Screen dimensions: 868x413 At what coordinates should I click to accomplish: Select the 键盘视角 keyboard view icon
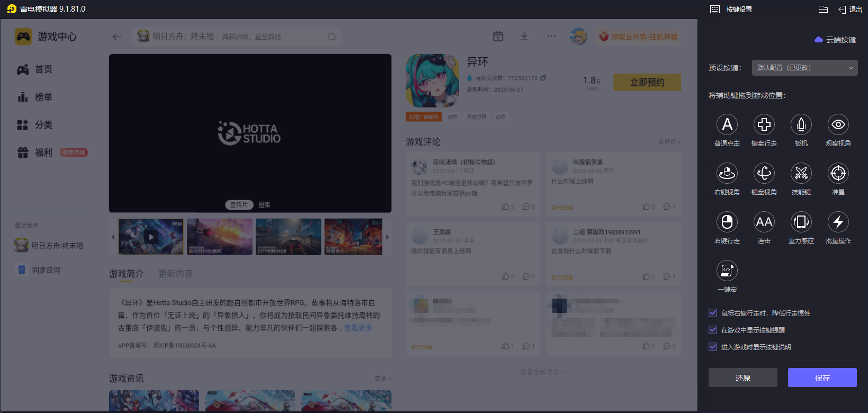point(764,173)
